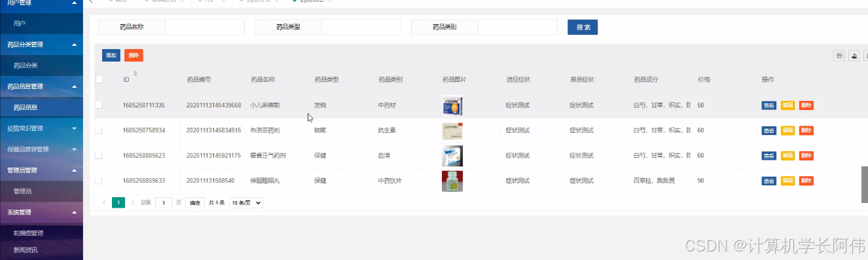The image size is (868, 260).
Task: Click the table export icon
Action: pyautogui.click(x=854, y=56)
